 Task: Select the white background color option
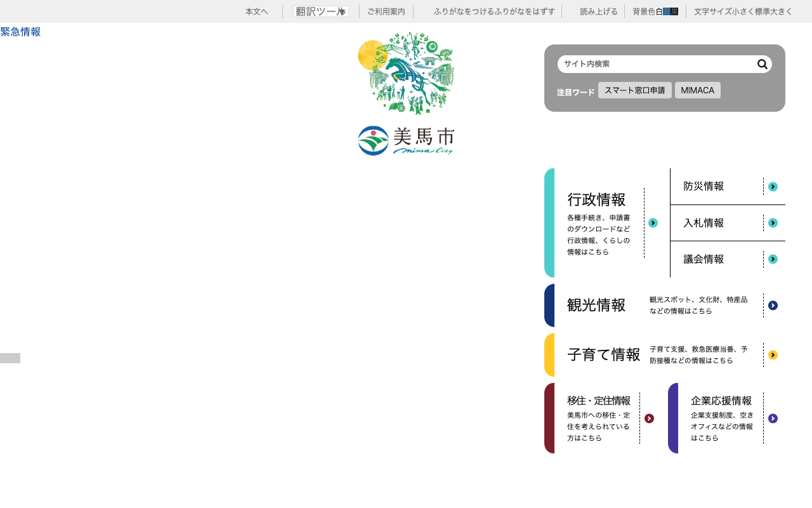tap(659, 11)
